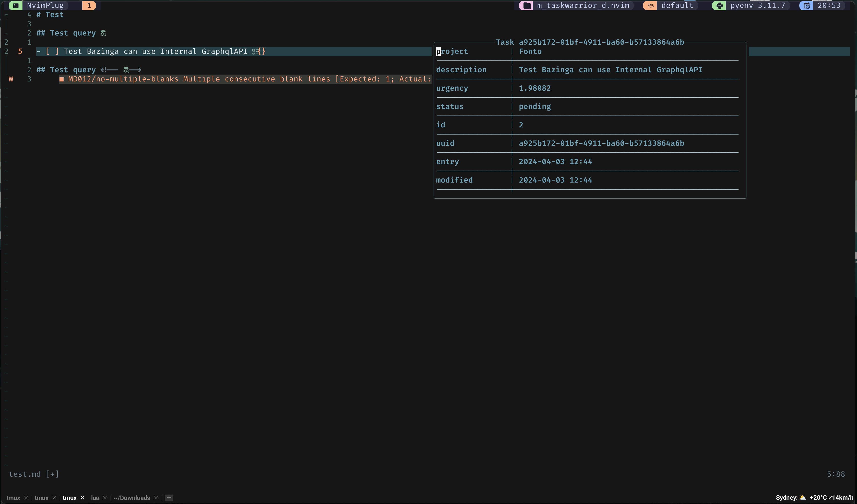The height and width of the screenshot is (504, 857).
Task: Open the ~/Downloads tab
Action: [132, 498]
